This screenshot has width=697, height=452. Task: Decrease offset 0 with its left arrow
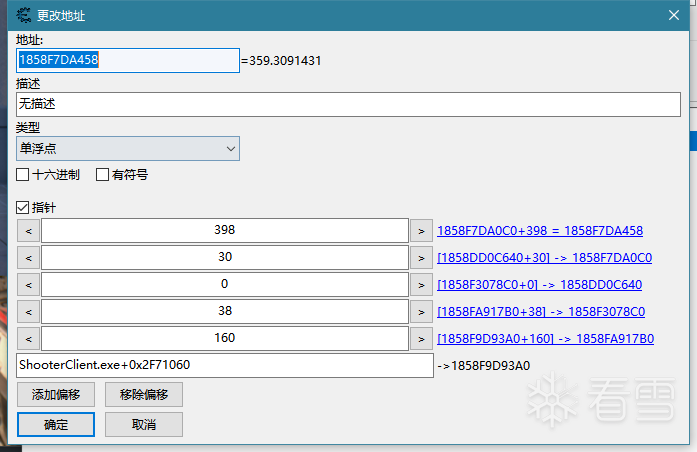click(28, 285)
